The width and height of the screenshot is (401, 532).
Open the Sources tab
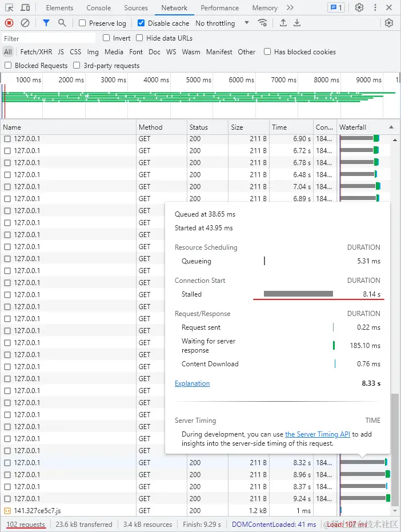pyautogui.click(x=136, y=8)
